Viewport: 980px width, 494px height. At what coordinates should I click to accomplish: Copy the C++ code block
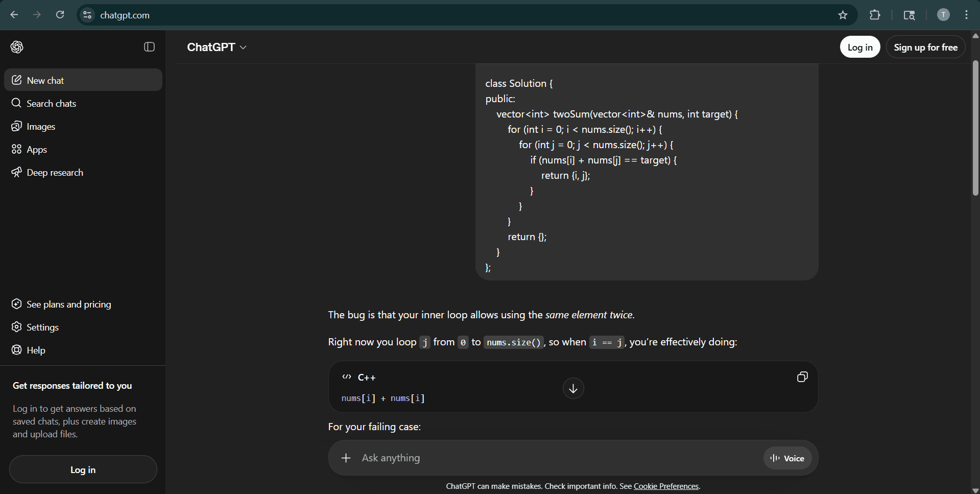[802, 377]
